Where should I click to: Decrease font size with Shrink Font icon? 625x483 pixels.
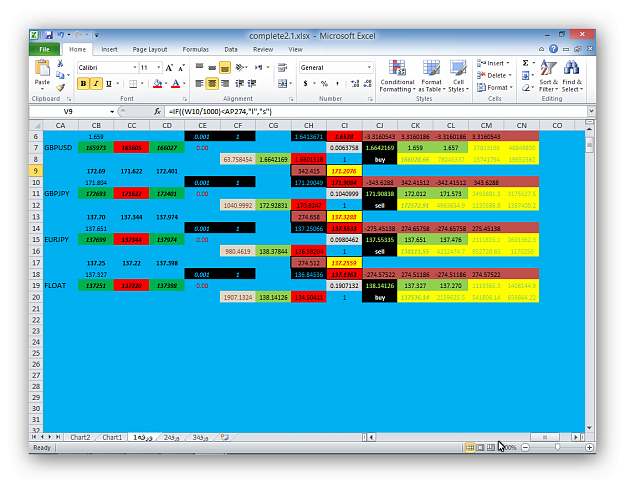181,67
